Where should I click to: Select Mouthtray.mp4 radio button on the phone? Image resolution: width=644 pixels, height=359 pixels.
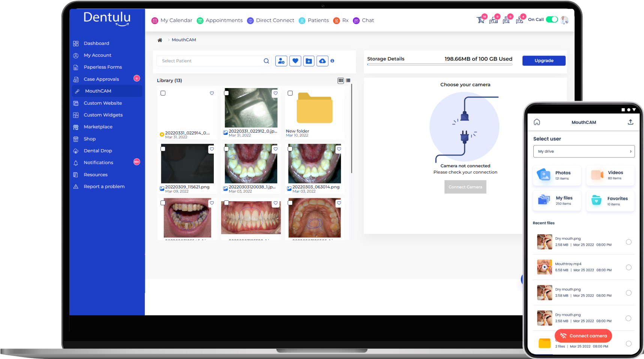point(629,268)
